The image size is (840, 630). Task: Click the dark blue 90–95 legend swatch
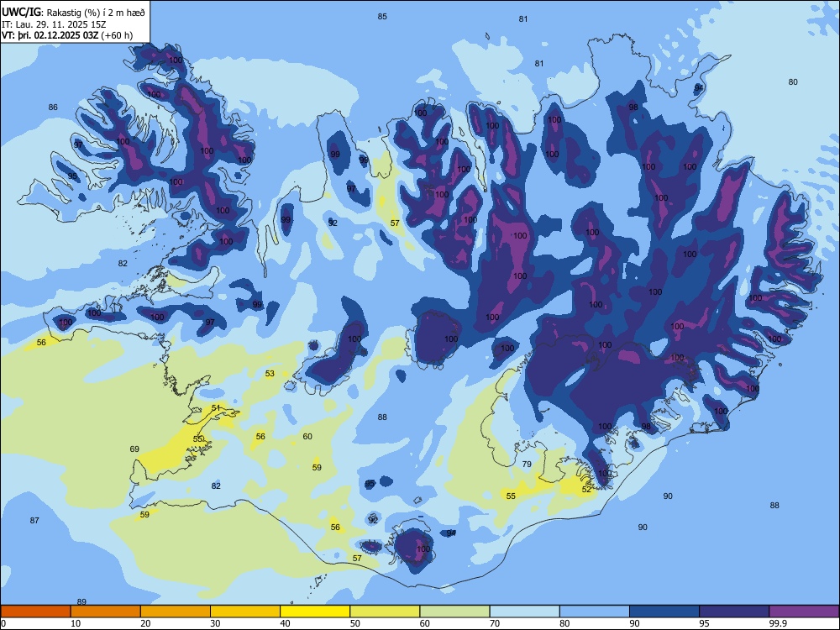(x=664, y=612)
